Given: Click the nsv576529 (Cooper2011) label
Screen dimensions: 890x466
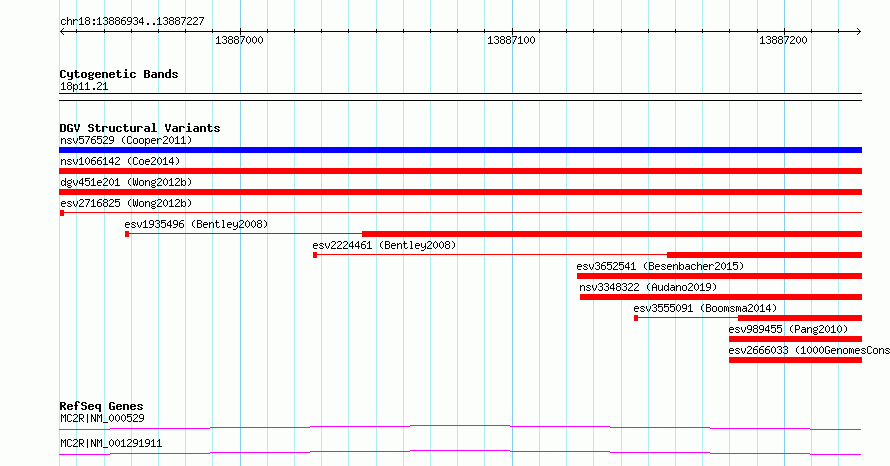Looking at the screenshot, I should (x=126, y=140).
